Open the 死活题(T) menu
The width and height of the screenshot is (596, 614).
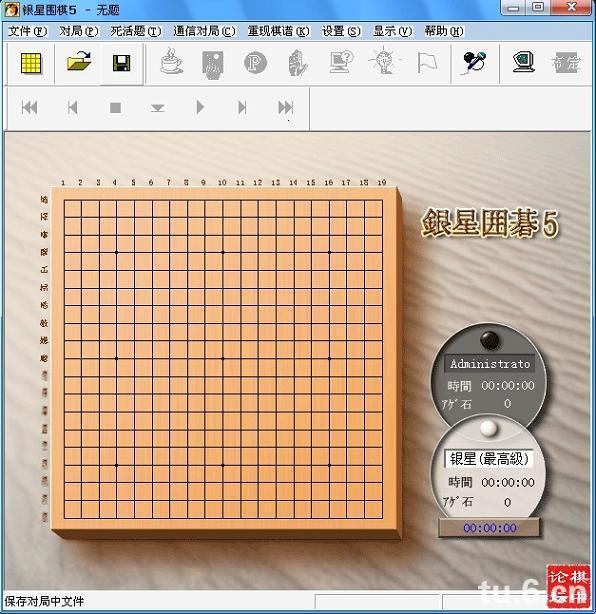coord(135,31)
